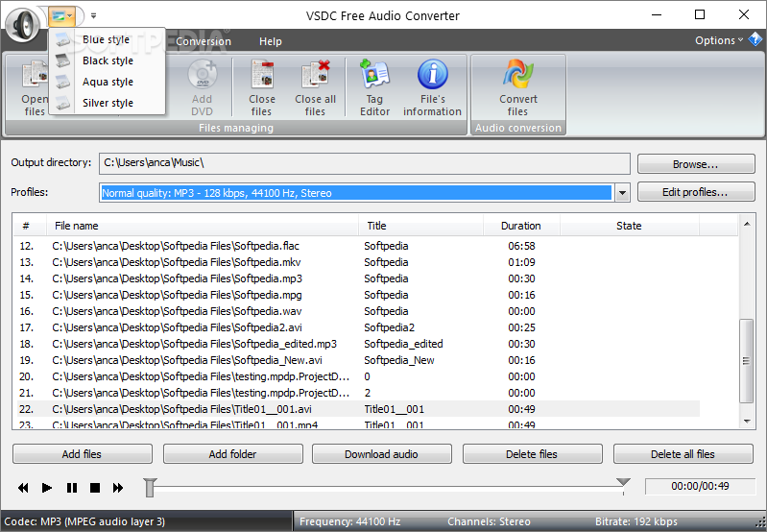This screenshot has width=767, height=532.
Task: Select the Softpedia.mkv file row
Action: coord(359,262)
